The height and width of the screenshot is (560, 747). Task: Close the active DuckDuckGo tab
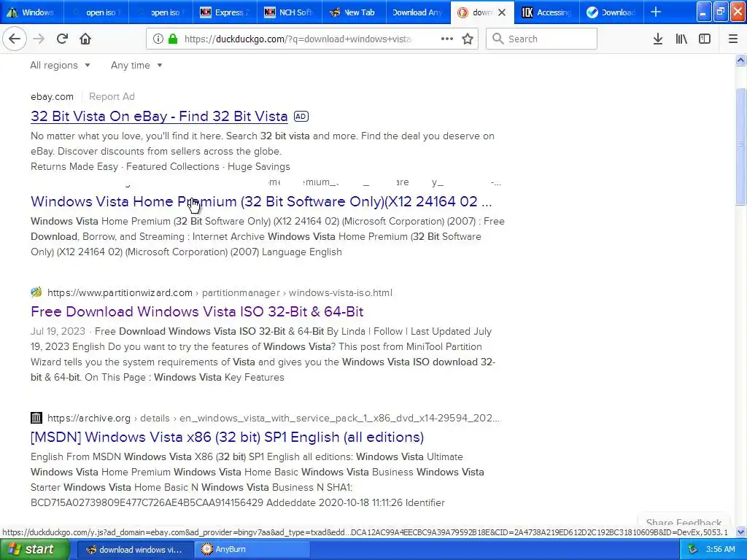502,12
